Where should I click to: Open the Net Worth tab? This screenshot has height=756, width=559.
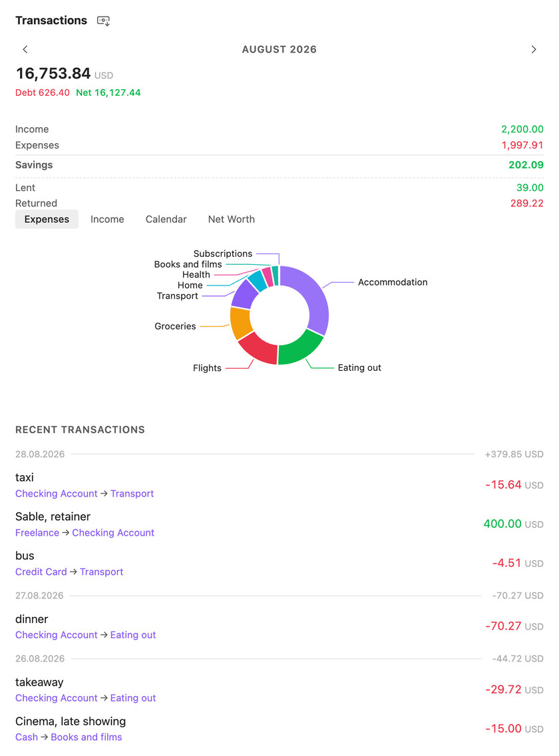click(x=232, y=220)
